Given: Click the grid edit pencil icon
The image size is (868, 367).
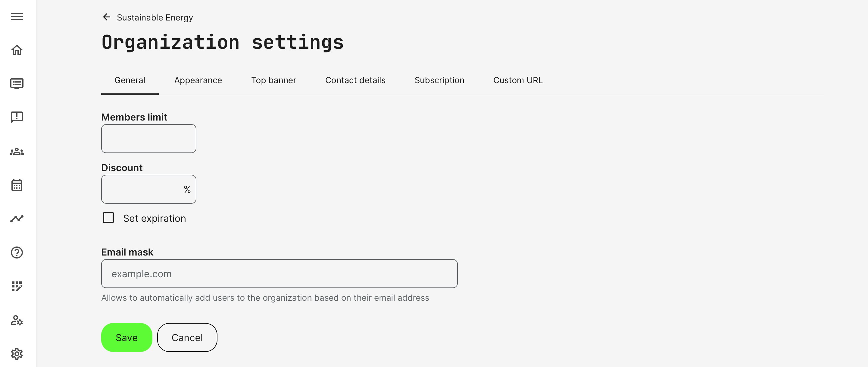Looking at the screenshot, I should [17, 286].
